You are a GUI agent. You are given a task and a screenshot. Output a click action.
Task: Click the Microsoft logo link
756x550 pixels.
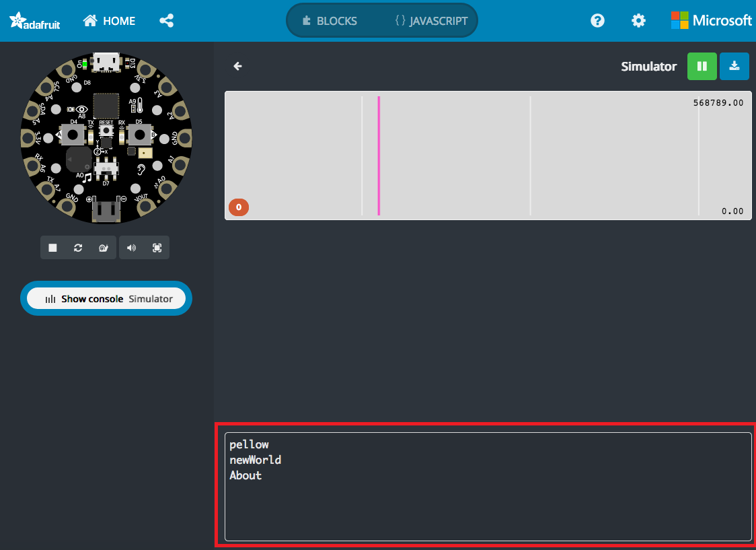point(711,20)
